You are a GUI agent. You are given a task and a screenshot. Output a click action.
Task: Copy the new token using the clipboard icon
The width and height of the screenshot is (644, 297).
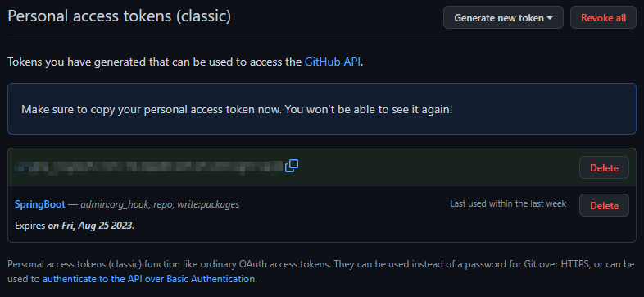point(292,167)
